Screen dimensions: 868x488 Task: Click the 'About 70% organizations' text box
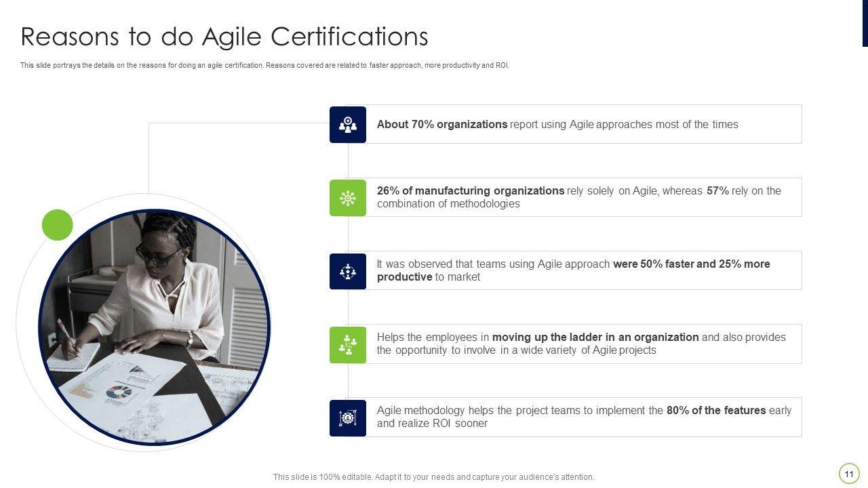(557, 125)
